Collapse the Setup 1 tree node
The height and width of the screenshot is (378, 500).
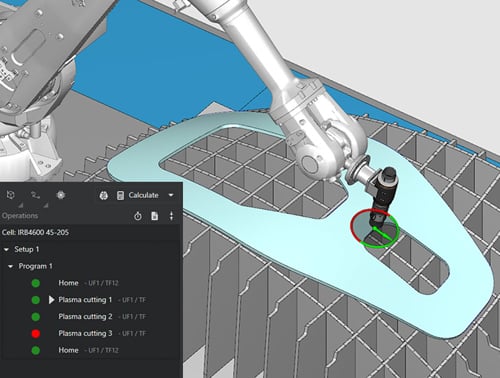(x=6, y=249)
